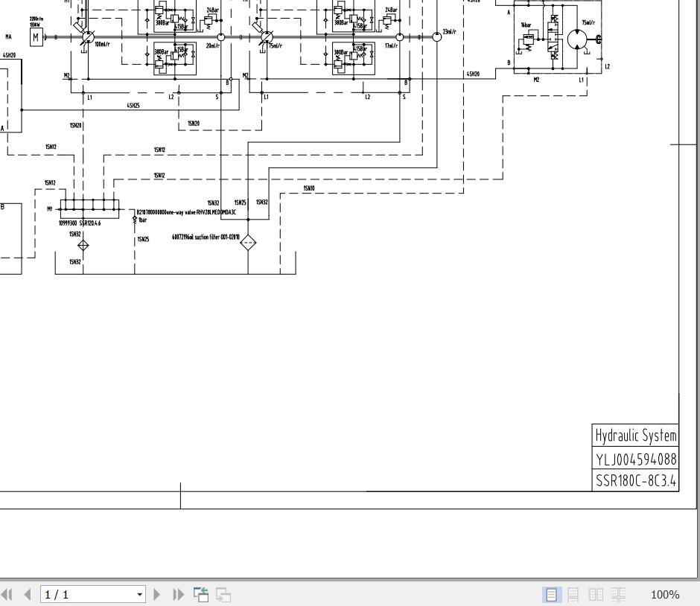Click the Hydraulic System title block

pos(636,435)
